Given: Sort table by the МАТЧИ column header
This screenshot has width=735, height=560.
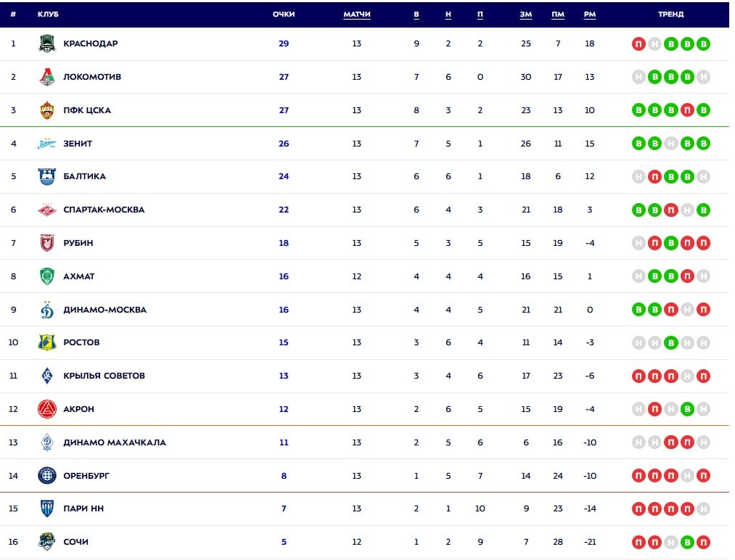Looking at the screenshot, I should coord(356,15).
